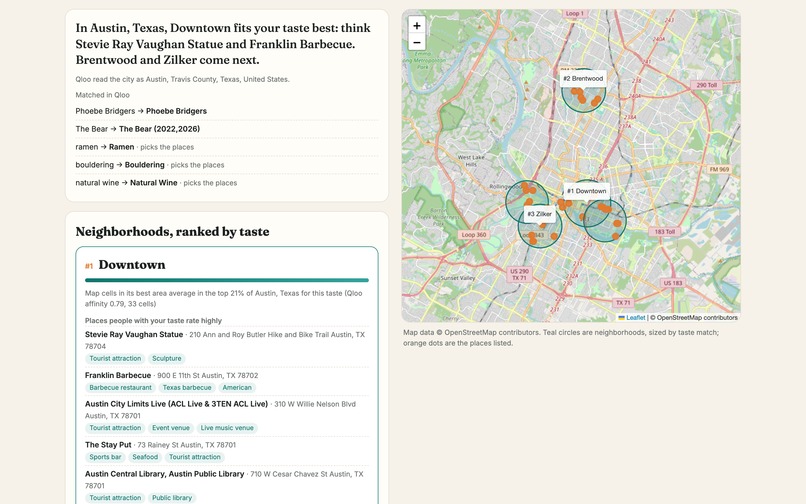The height and width of the screenshot is (504, 806).
Task: Click the Barbecue restaurant tag
Action: coord(120,388)
